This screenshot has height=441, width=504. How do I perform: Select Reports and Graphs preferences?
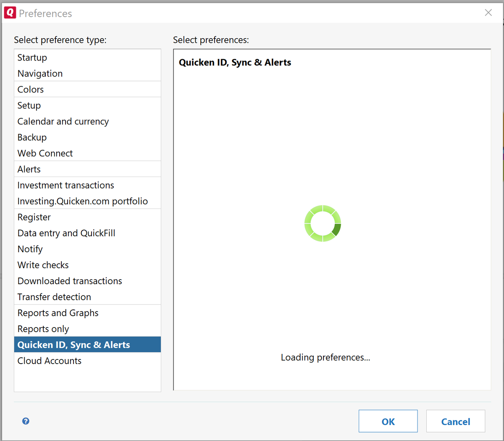[87, 313]
